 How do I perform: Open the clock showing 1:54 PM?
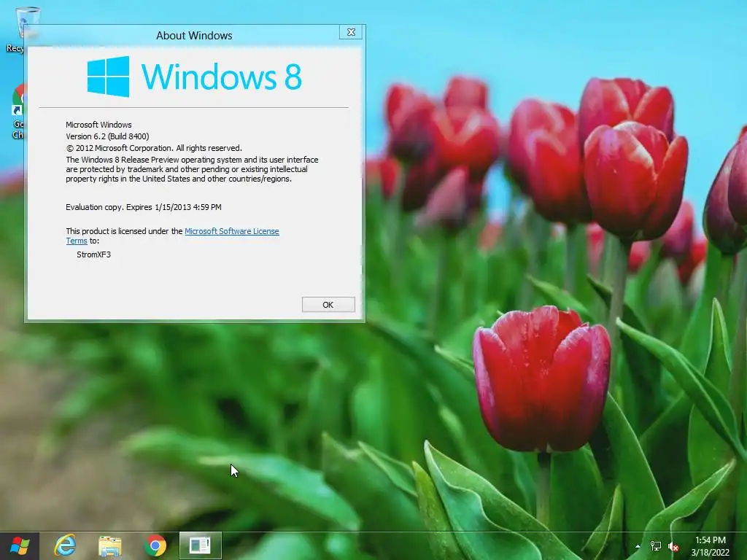(711, 546)
